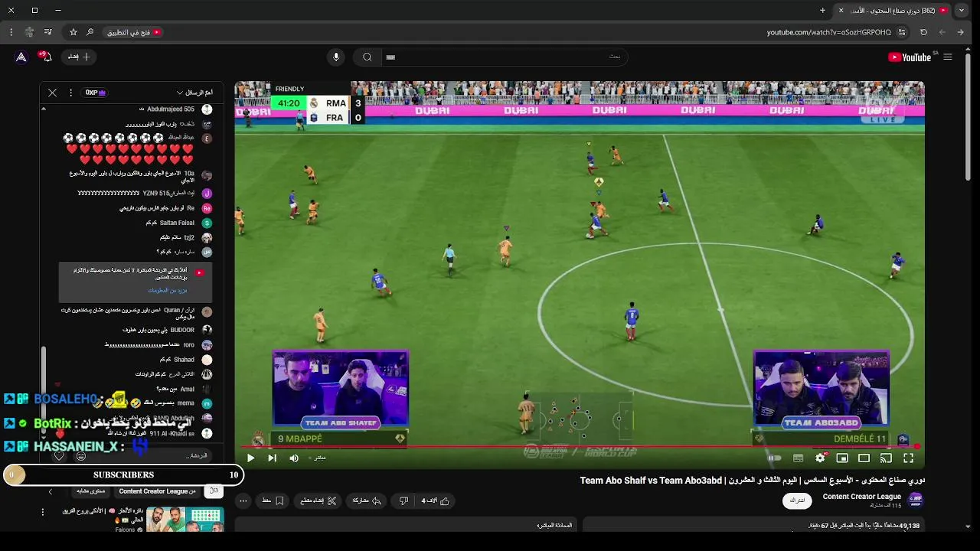This screenshot has height=551, width=980.
Task: Open the 'مزيد من المعلومات' link in chat
Action: tap(167, 290)
